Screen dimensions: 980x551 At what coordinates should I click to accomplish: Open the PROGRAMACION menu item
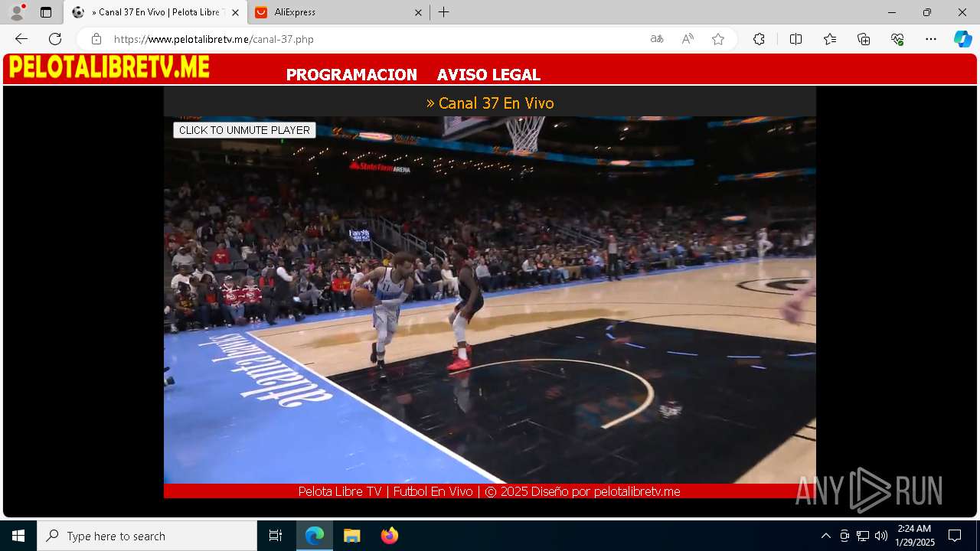tap(351, 75)
